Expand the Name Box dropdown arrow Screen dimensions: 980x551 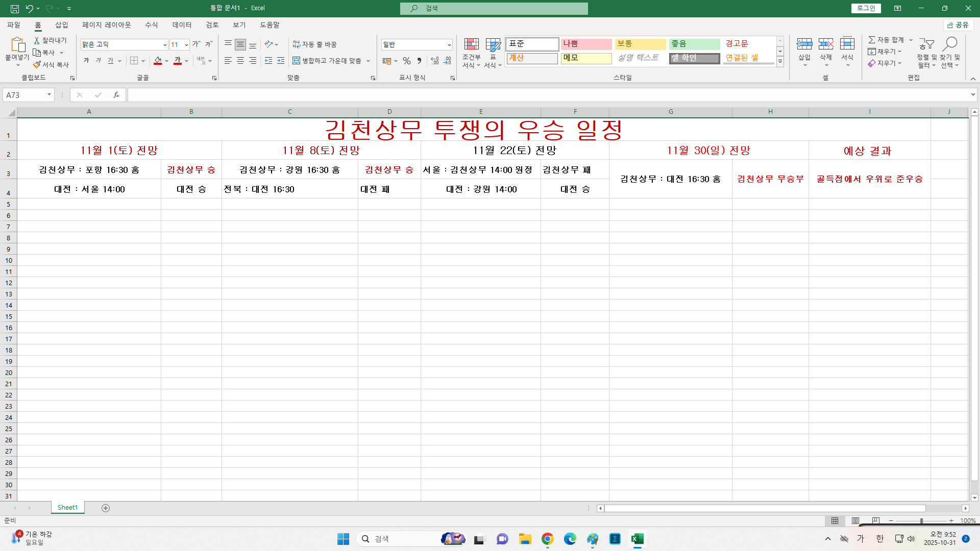pyautogui.click(x=49, y=95)
